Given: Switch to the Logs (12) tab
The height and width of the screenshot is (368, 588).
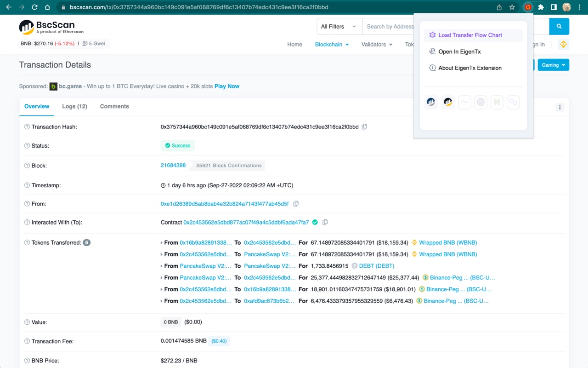Looking at the screenshot, I should pos(74,106).
